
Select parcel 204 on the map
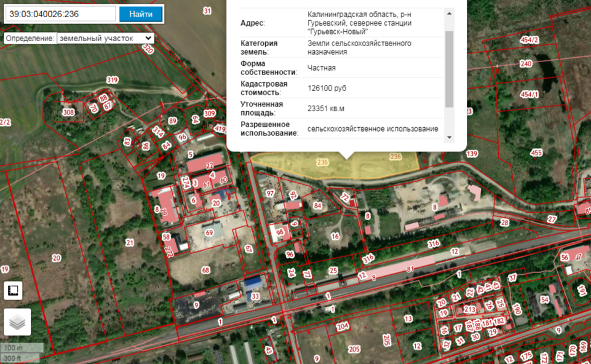(x=343, y=326)
